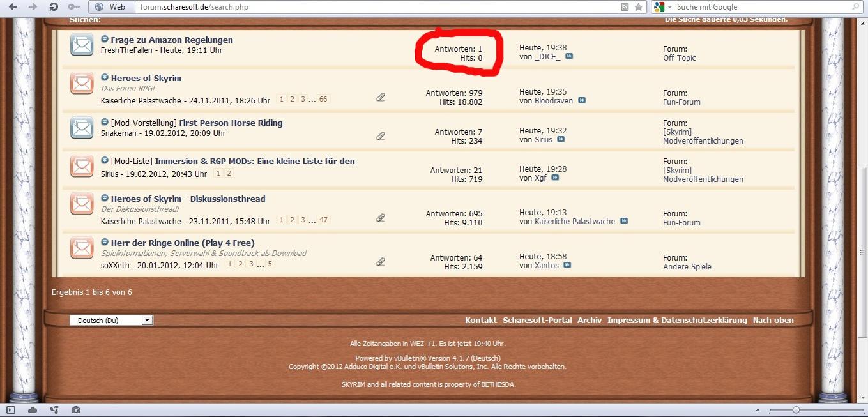Click the paperclip attachment icon for Heroes of Skyrim
This screenshot has width=868, height=417.
(x=381, y=98)
